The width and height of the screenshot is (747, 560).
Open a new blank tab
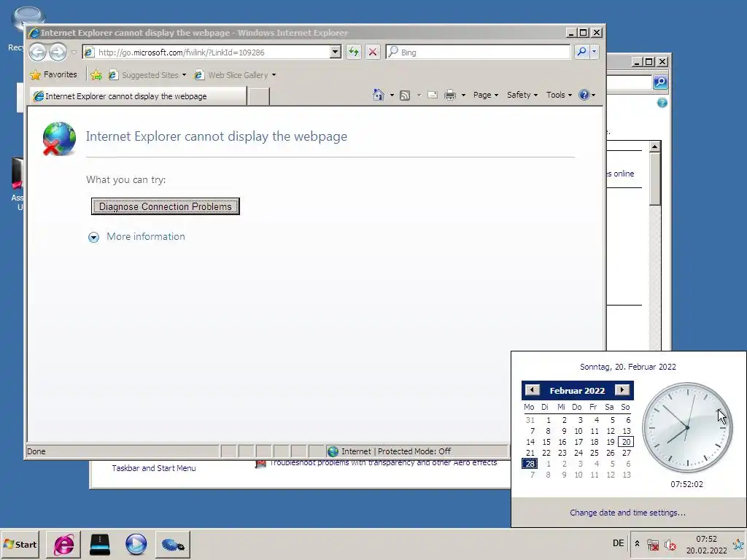coord(259,96)
